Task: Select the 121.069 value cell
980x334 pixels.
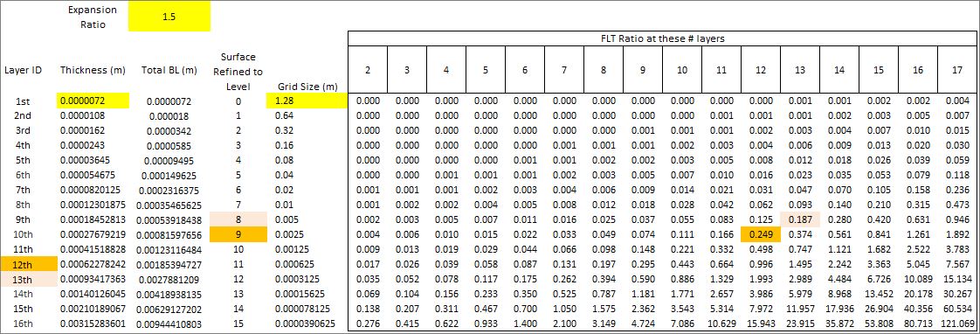Action: (x=957, y=324)
